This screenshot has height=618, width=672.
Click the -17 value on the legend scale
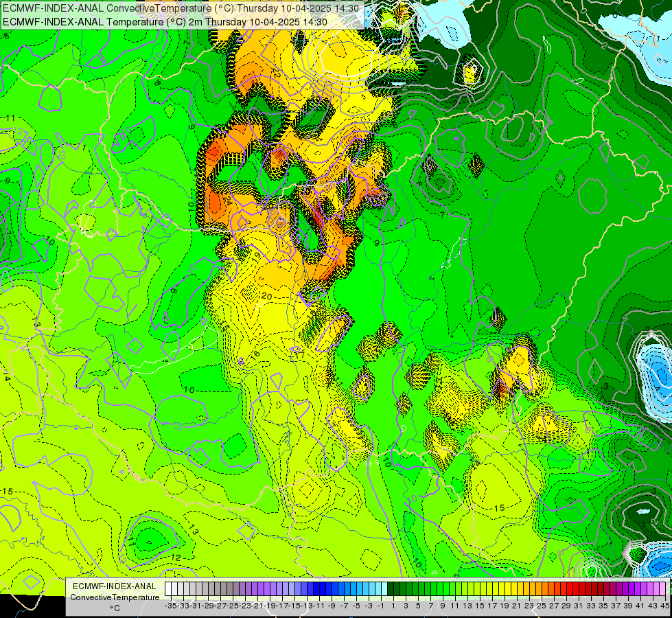click(283, 605)
